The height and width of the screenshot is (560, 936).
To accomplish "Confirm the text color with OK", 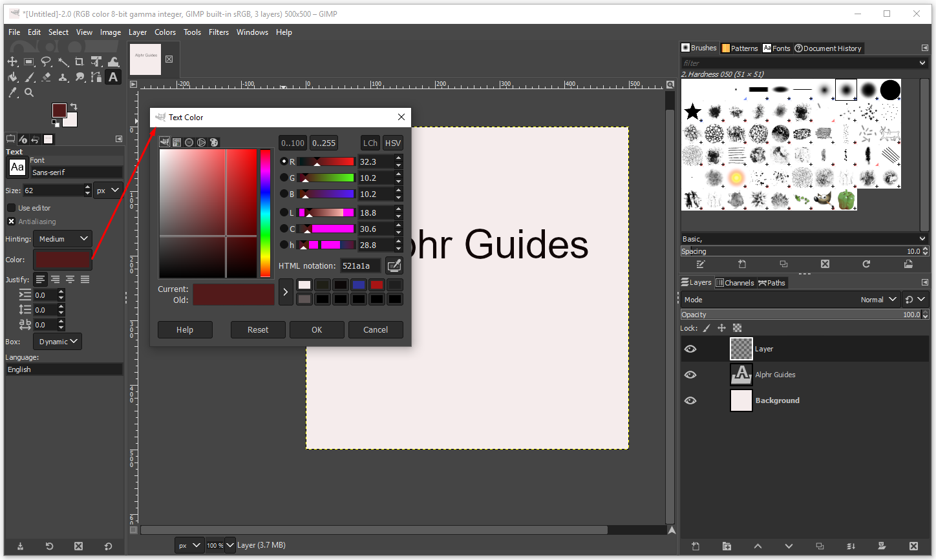I will coord(317,330).
